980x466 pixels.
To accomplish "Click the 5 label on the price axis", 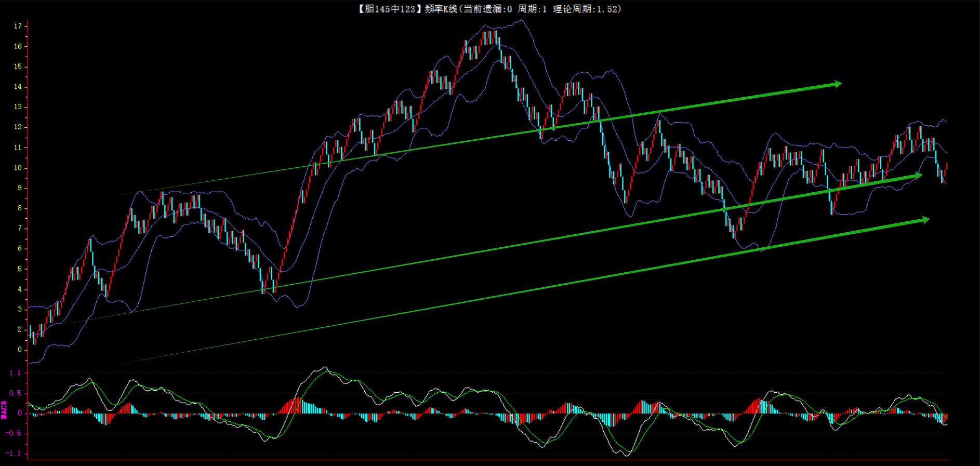I will tap(20, 269).
